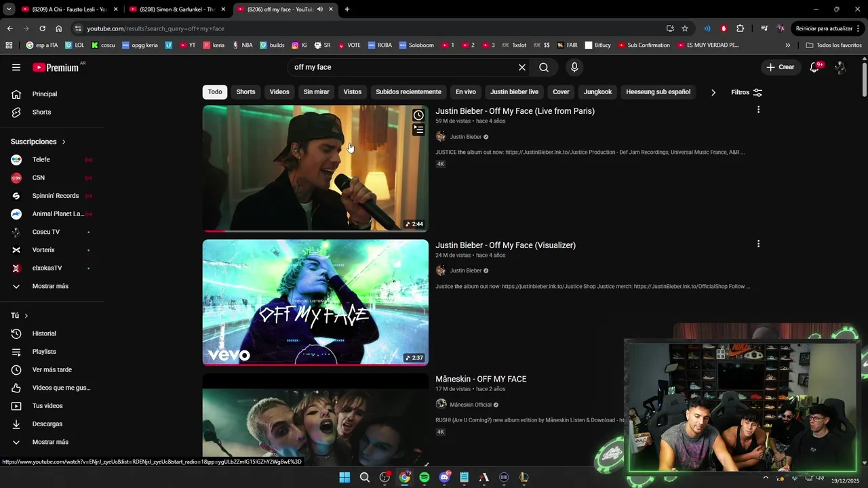Expand the Tú section header
This screenshot has width=868, height=488.
point(20,316)
